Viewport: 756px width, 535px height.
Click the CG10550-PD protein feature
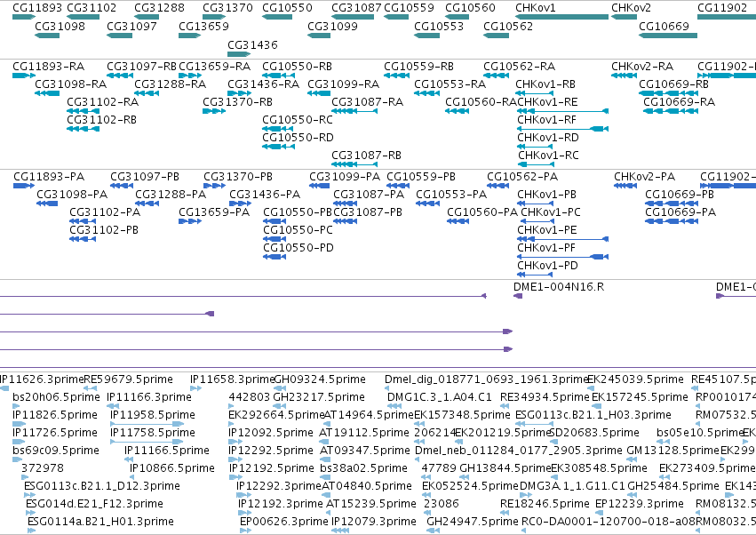click(x=298, y=248)
